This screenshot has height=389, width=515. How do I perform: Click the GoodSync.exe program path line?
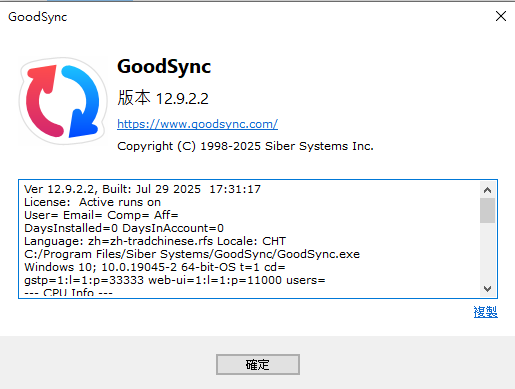(192, 254)
